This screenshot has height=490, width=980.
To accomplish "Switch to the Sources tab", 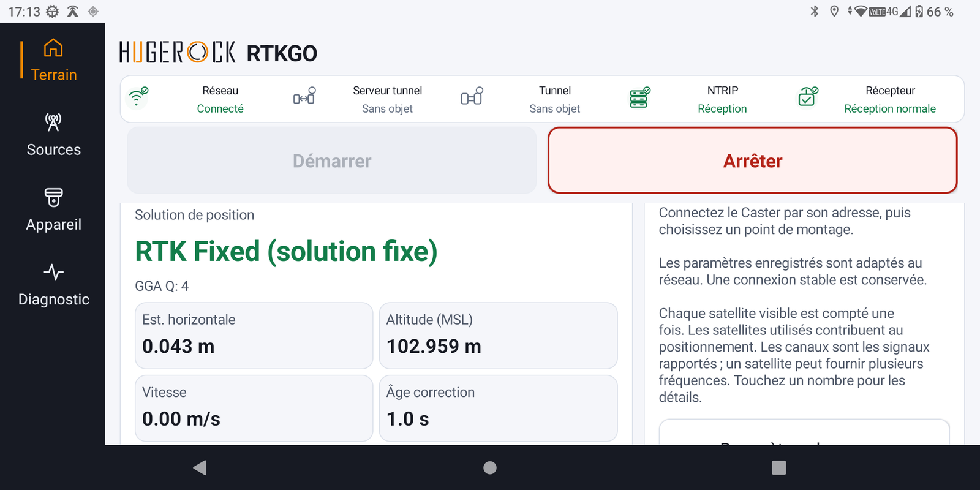I will (x=53, y=135).
